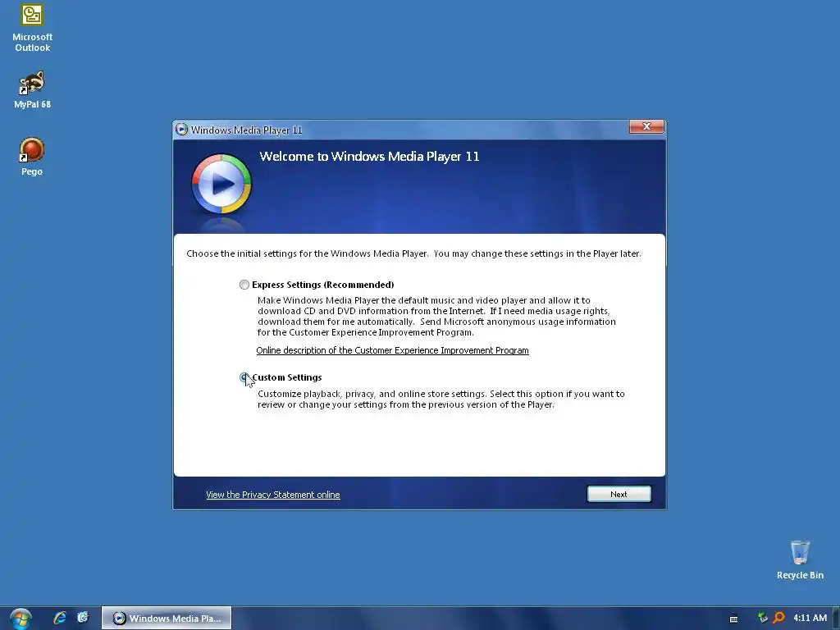
Task: Open the Customer Experience Improvement Program description link
Action: (392, 350)
